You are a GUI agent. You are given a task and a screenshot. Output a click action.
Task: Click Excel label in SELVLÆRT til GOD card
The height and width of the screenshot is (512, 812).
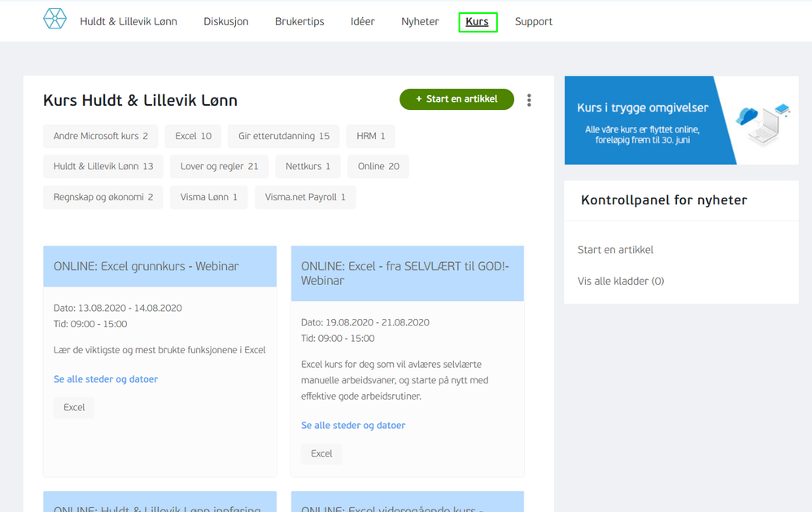pos(321,453)
